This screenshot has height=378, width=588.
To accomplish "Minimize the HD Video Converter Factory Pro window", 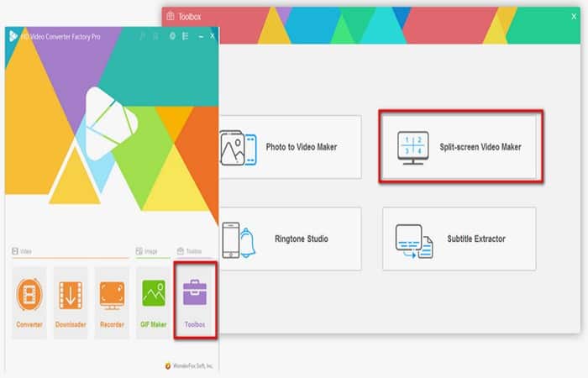I will tap(201, 36).
